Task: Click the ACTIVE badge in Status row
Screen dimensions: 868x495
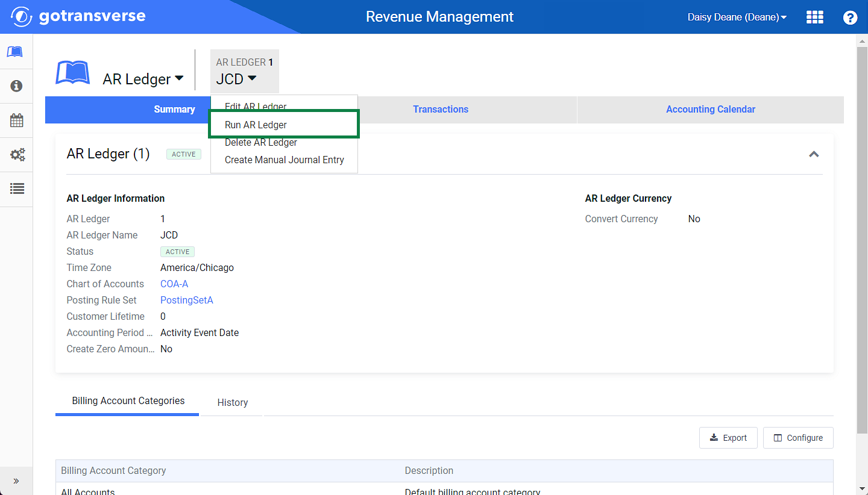Action: pyautogui.click(x=177, y=252)
